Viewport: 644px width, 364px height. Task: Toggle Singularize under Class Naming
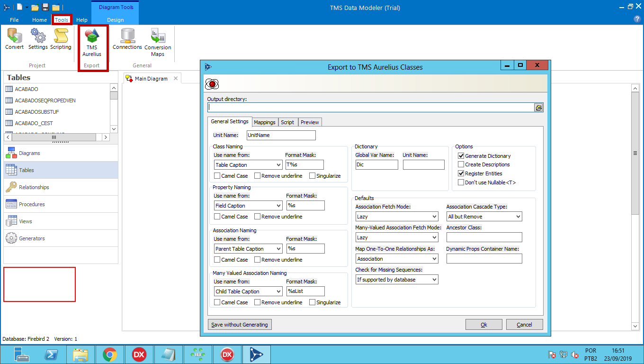312,176
